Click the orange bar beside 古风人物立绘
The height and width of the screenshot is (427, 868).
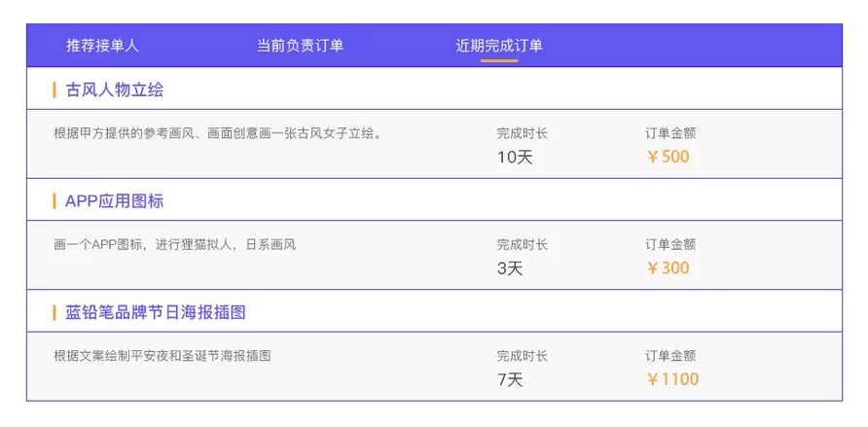[54, 90]
